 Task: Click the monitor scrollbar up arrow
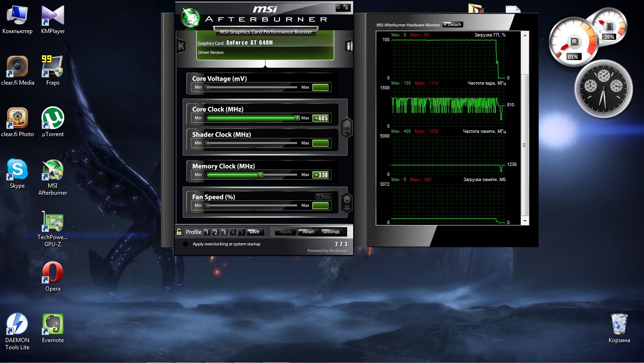[525, 35]
